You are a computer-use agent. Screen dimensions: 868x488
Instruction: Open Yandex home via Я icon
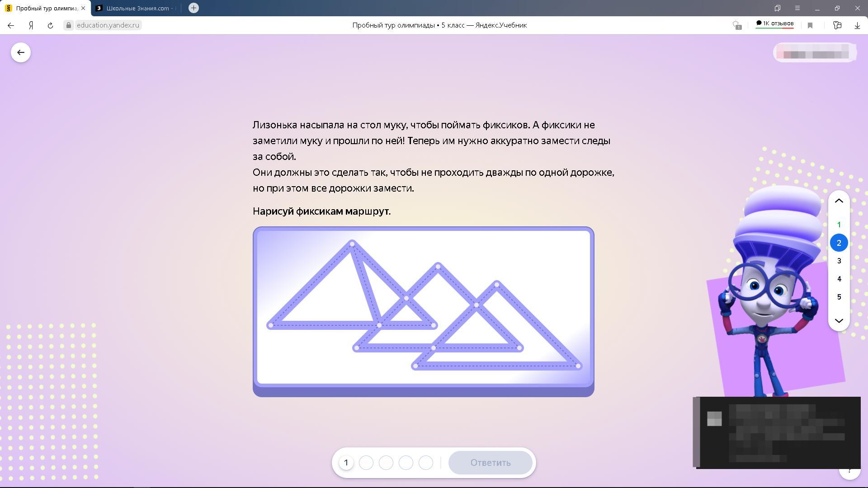(31, 25)
